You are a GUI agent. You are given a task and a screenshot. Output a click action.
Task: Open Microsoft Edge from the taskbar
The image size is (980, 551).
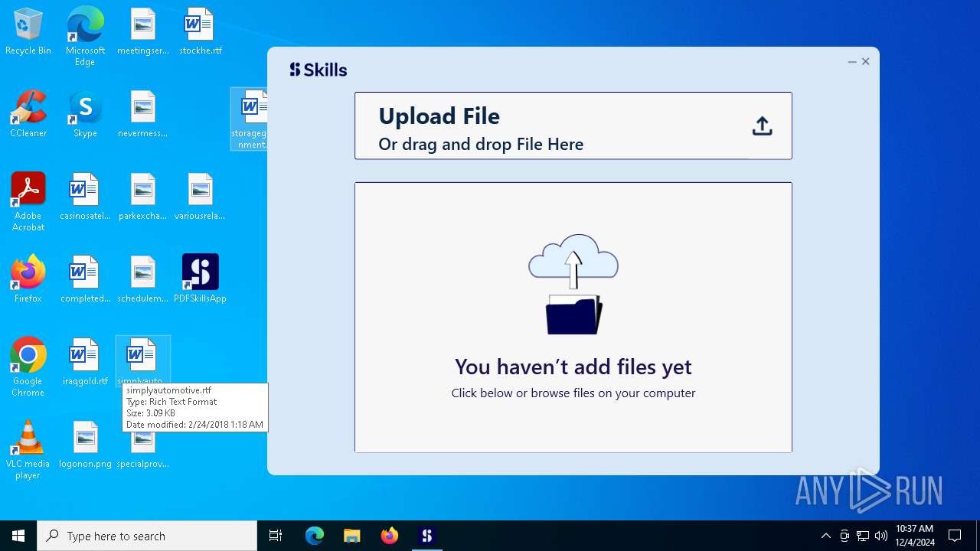click(315, 536)
